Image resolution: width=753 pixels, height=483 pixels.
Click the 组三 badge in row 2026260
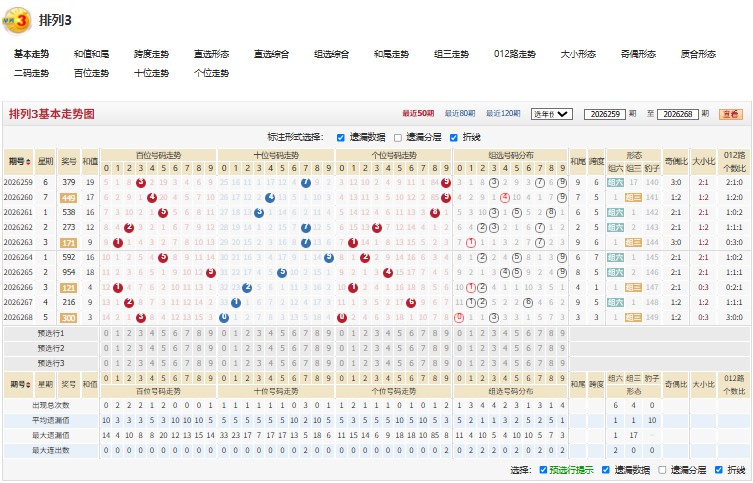click(633, 197)
